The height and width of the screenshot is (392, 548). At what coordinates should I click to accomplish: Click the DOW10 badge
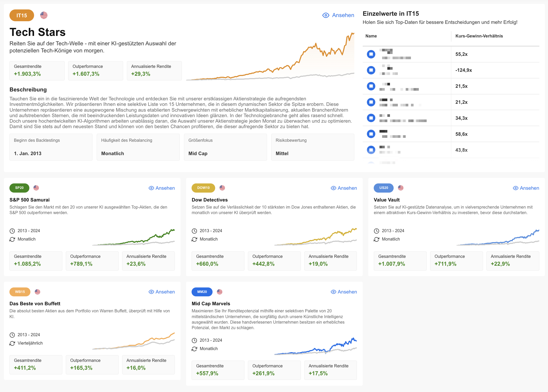point(203,188)
